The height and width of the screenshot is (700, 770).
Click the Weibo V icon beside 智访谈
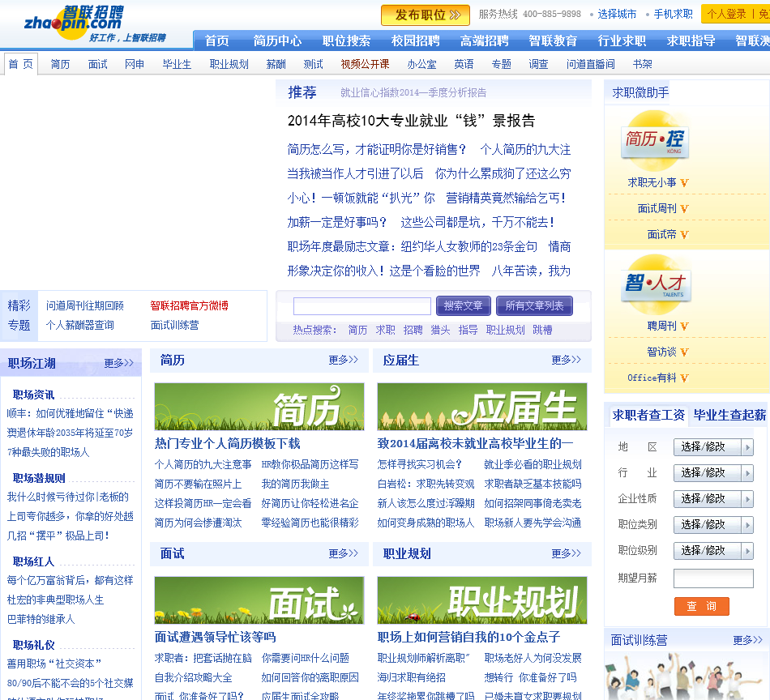point(684,352)
